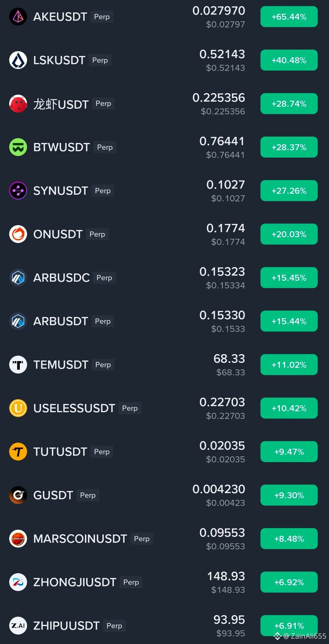
Task: Tap the green BTWUSDT coin icon
Action: point(18,147)
